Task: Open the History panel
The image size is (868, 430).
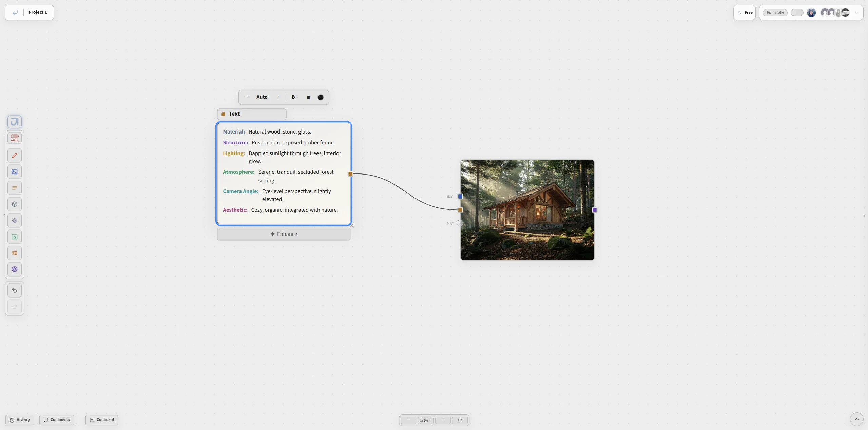Action: tap(20, 420)
